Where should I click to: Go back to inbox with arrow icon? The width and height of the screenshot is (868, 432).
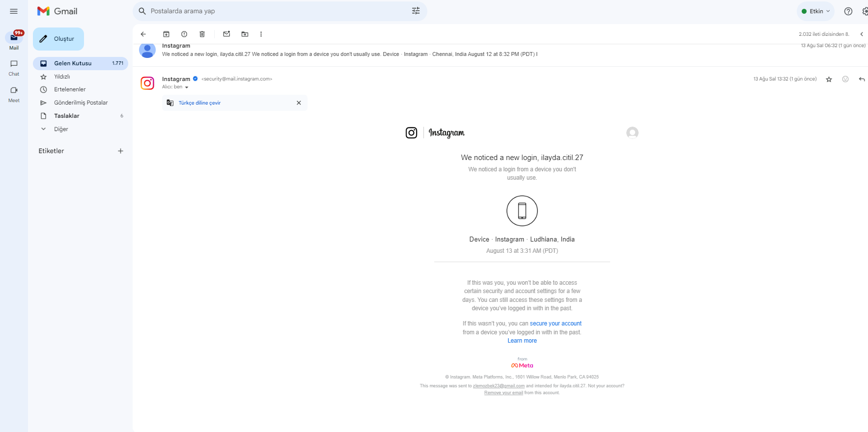(x=143, y=34)
